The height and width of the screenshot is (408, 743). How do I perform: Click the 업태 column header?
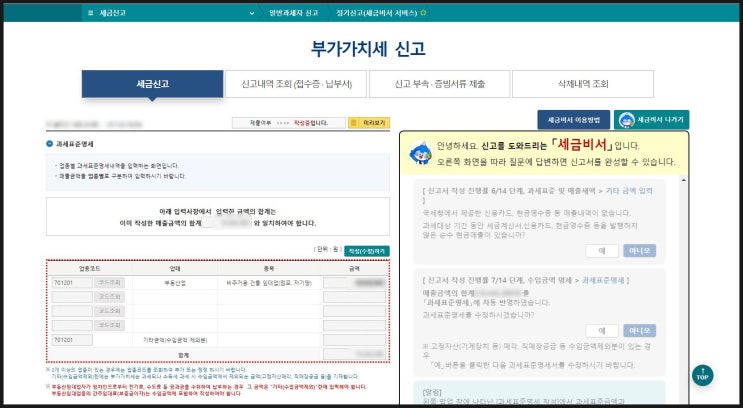coord(175,269)
